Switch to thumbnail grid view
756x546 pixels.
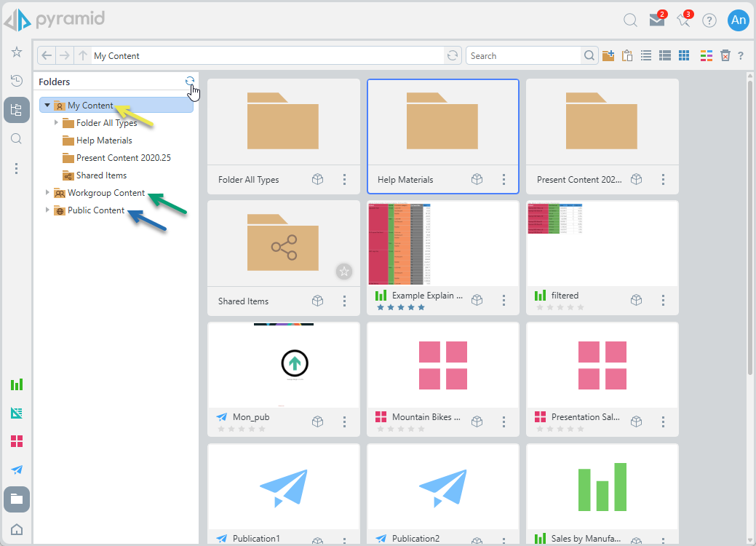tap(684, 55)
